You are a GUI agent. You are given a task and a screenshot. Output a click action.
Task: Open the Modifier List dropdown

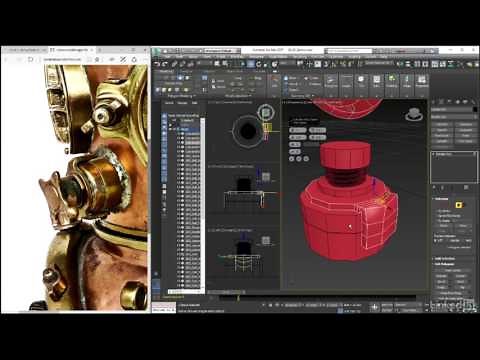click(454, 117)
